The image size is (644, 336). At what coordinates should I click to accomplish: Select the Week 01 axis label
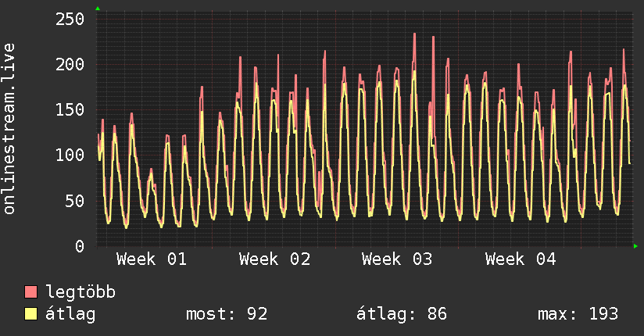[x=152, y=259]
